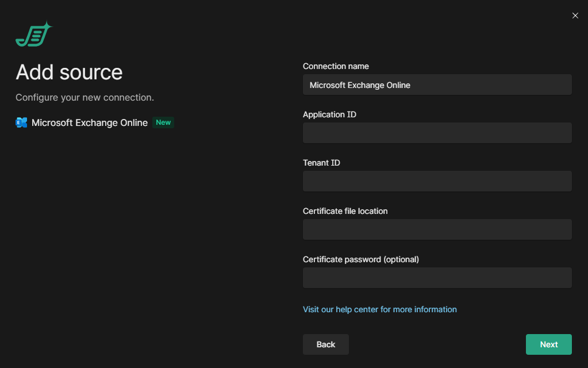
Task: Click the green New badge
Action: click(163, 122)
